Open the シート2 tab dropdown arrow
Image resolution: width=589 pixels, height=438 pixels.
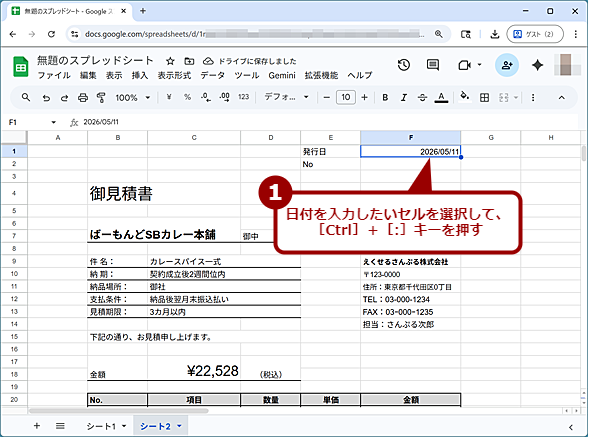179,426
